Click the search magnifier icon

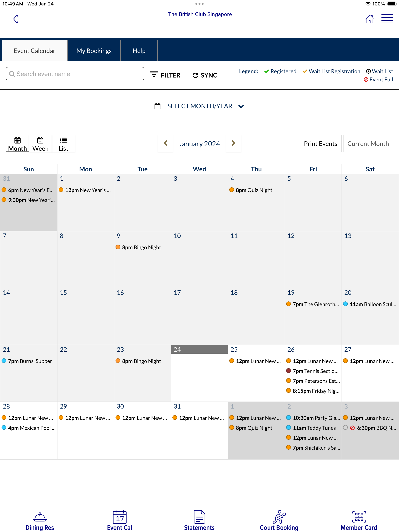point(12,74)
